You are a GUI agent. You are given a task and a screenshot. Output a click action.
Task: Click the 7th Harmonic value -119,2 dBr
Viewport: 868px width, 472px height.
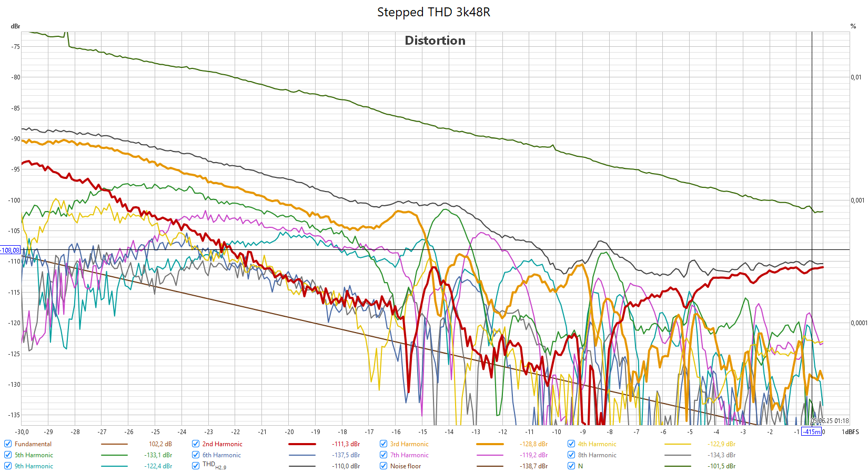pyautogui.click(x=534, y=455)
